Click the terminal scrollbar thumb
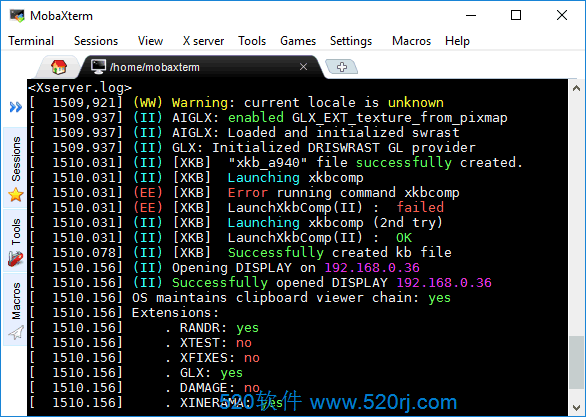 coord(576,362)
